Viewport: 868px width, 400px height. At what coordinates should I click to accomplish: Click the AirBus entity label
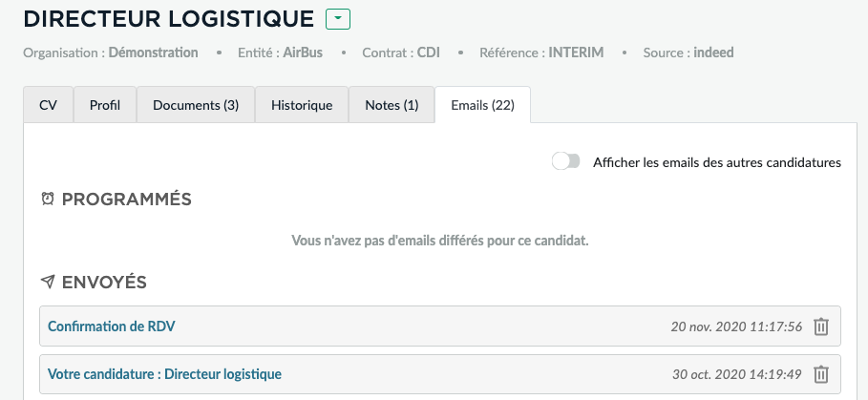[x=303, y=53]
